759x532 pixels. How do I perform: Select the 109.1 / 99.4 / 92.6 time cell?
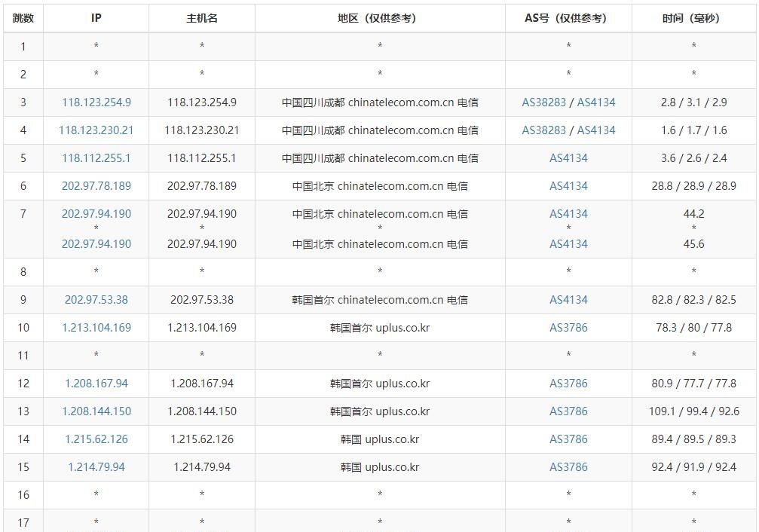click(x=693, y=411)
